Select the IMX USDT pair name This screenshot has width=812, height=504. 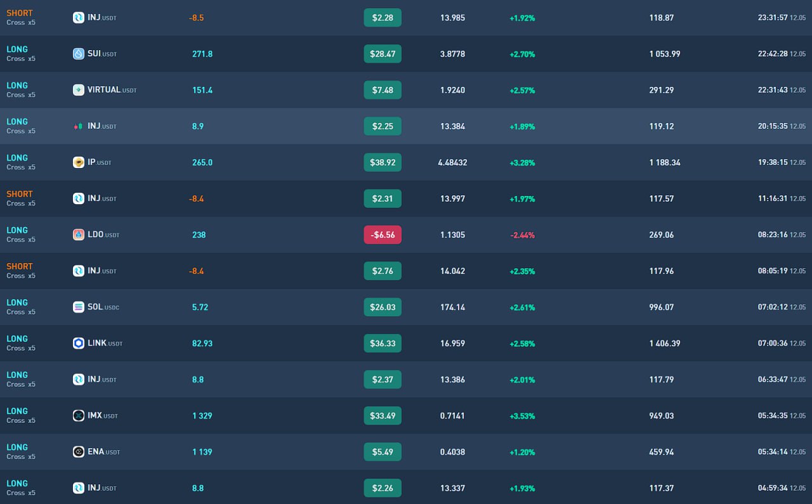coord(103,415)
